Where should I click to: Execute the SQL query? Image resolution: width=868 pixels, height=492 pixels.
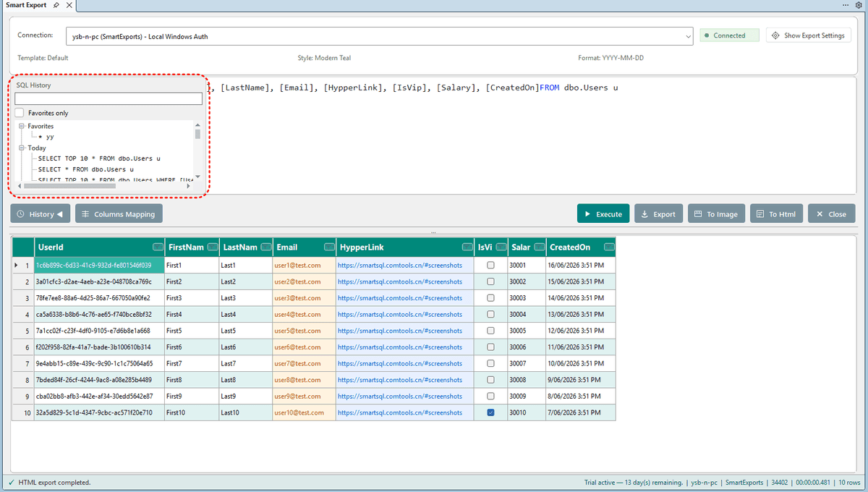603,213
